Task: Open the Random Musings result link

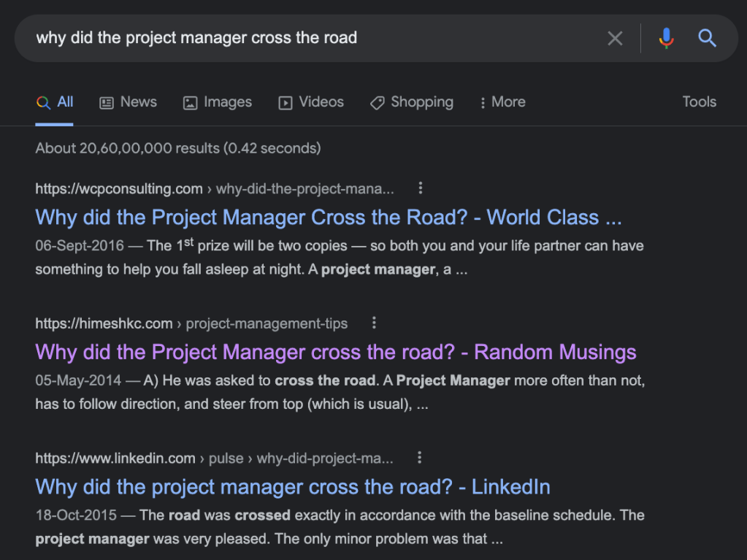Action: coord(336,352)
